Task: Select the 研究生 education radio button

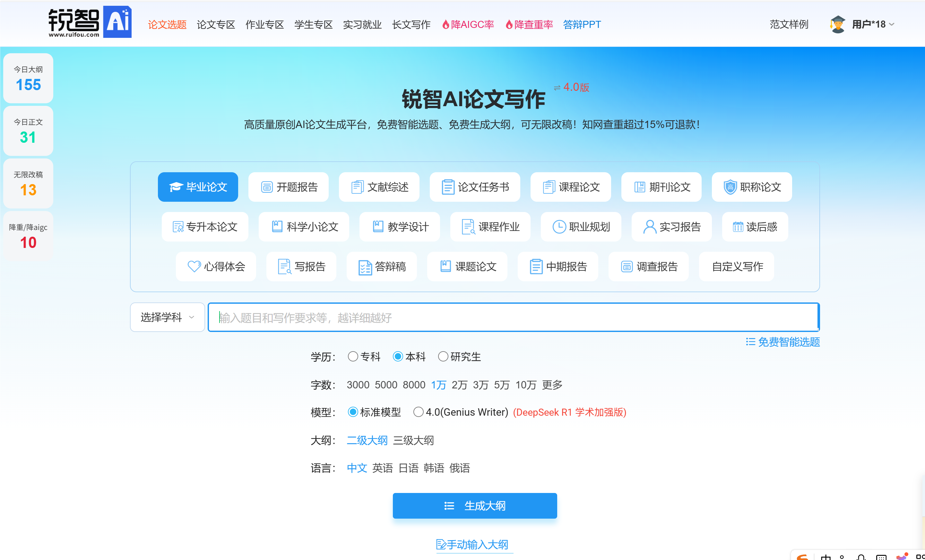Action: tap(443, 356)
